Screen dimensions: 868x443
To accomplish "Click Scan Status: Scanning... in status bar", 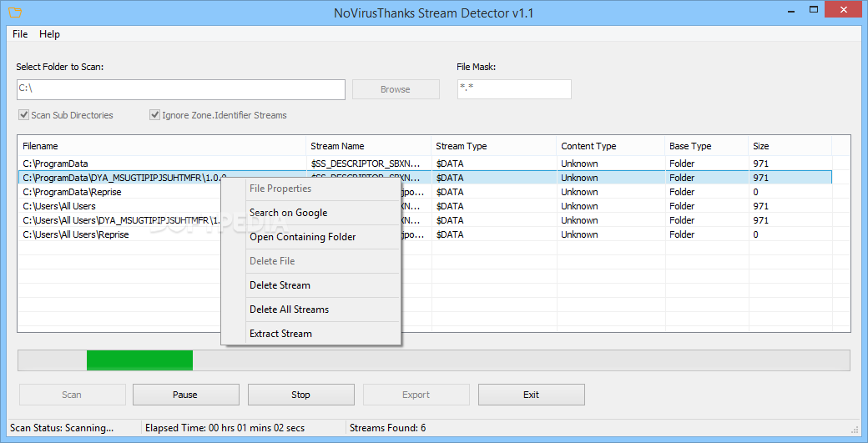I will pos(62,427).
